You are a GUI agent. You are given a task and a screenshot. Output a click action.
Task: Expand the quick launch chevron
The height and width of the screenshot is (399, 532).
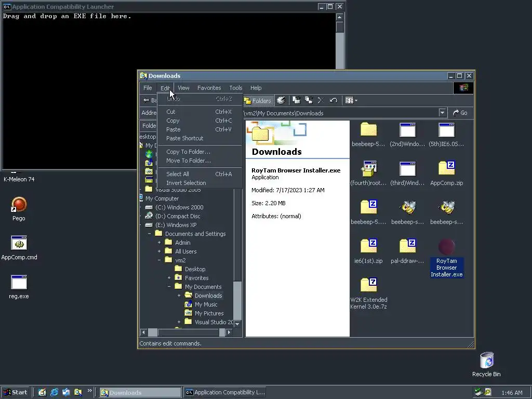pos(89,391)
